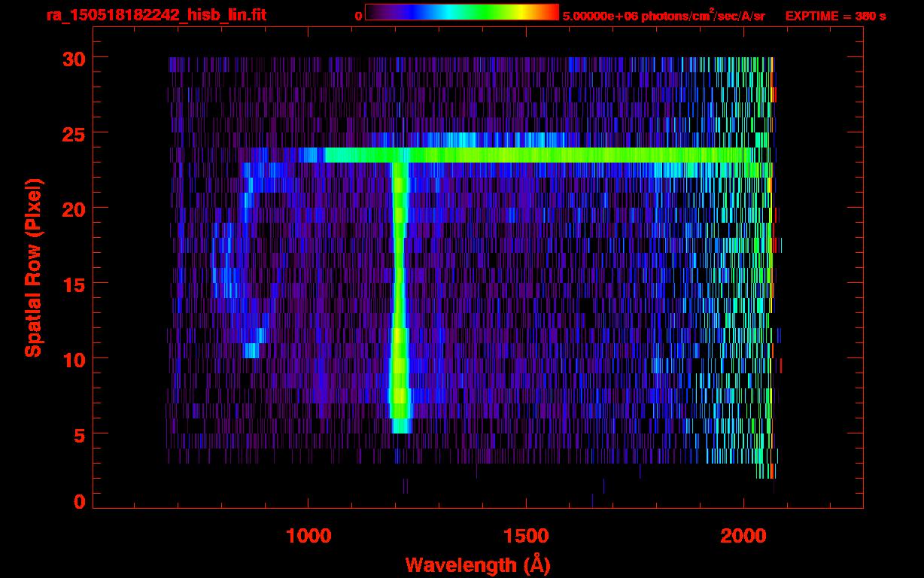Click the vertical emission line near 1216 Å
Screen dimensions: 924x578
coord(399,301)
